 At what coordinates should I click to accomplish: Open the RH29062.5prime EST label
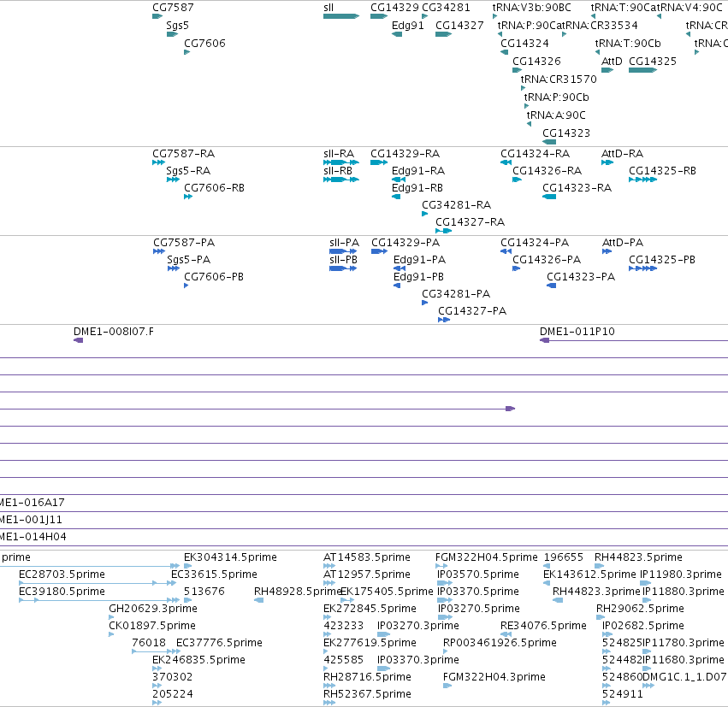[640, 609]
